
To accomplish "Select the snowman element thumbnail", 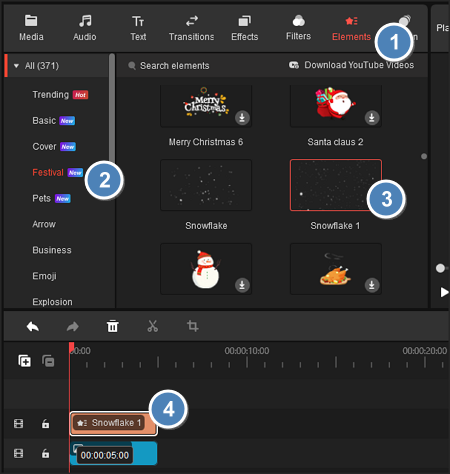I will (206, 269).
